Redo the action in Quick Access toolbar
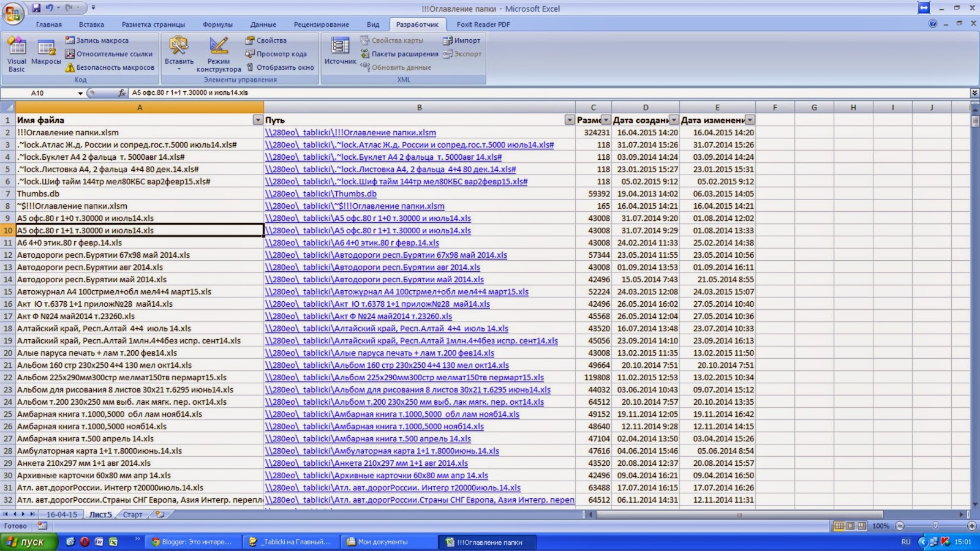 point(69,8)
